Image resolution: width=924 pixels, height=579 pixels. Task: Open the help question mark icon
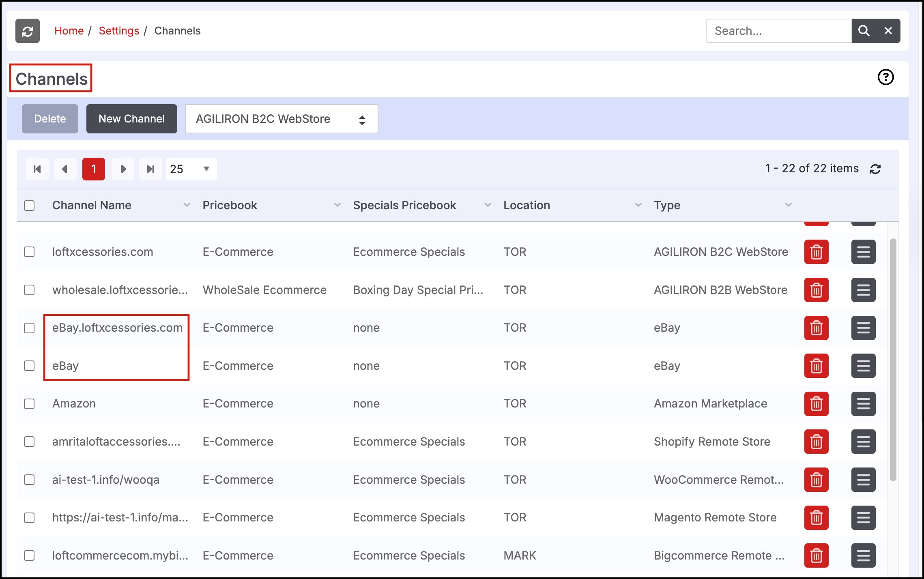click(x=885, y=77)
